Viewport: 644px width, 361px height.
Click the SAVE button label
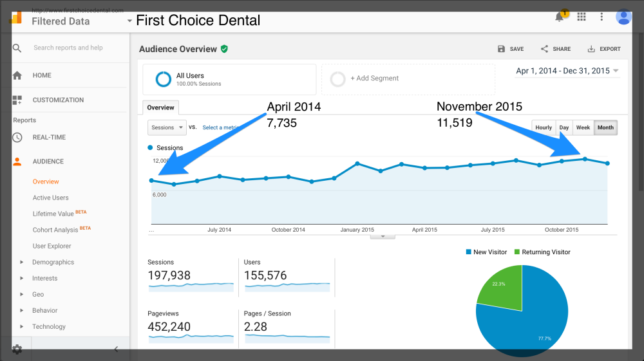click(x=516, y=49)
